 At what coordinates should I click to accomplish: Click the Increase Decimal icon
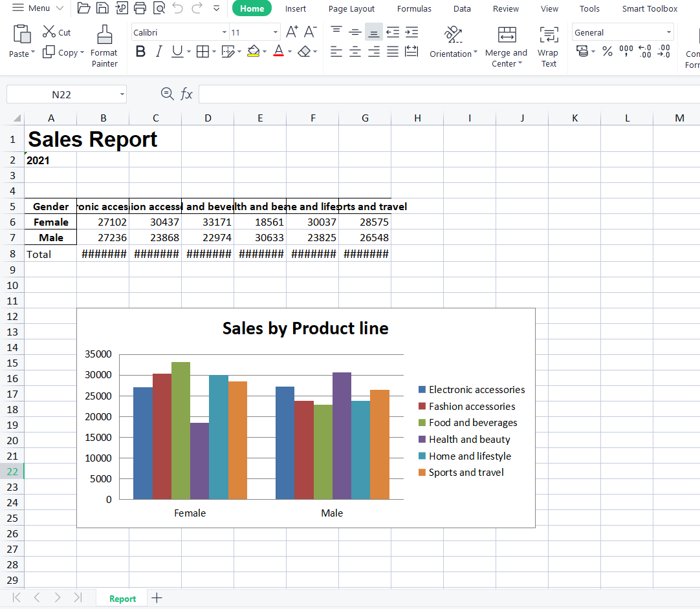(x=644, y=51)
